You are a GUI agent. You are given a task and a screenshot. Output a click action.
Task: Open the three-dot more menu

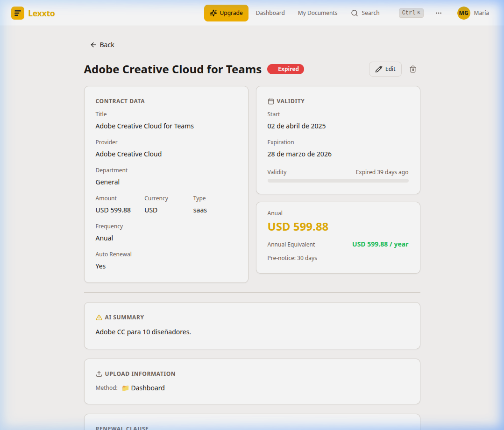pyautogui.click(x=439, y=13)
